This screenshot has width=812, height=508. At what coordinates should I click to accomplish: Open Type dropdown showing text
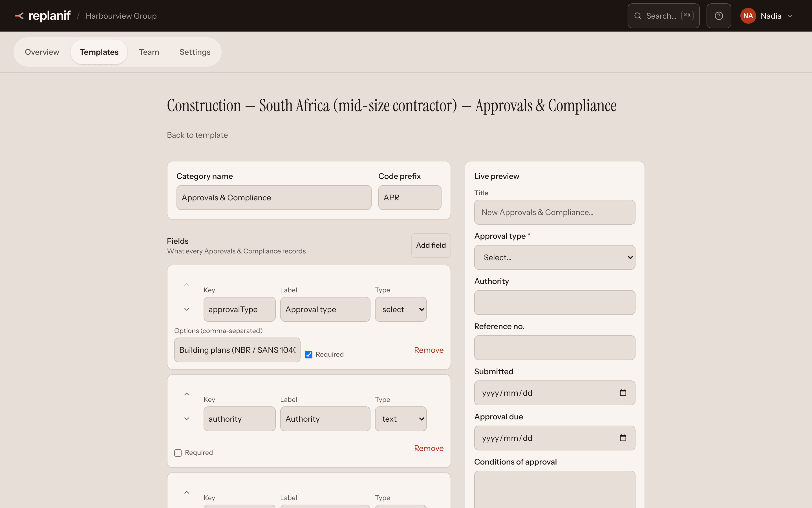point(401,419)
